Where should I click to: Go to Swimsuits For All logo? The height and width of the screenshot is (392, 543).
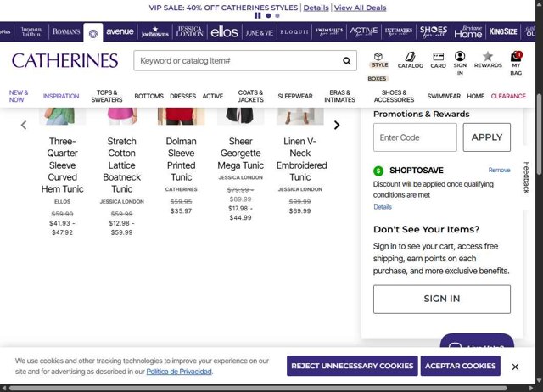tap(329, 32)
